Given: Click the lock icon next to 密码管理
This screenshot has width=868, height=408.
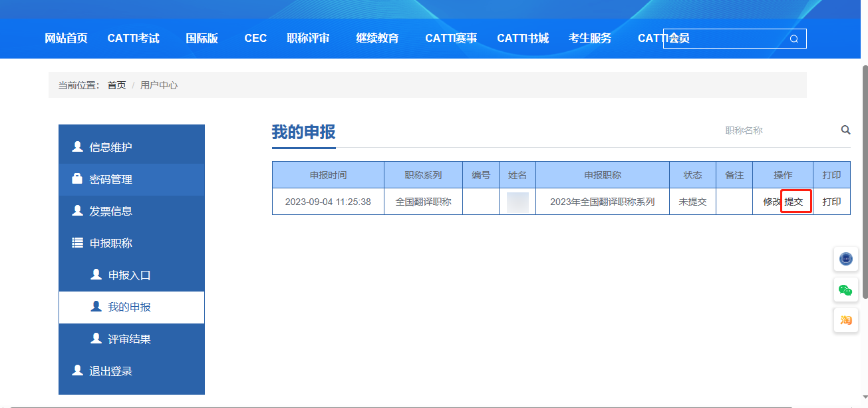Looking at the screenshot, I should 77,179.
